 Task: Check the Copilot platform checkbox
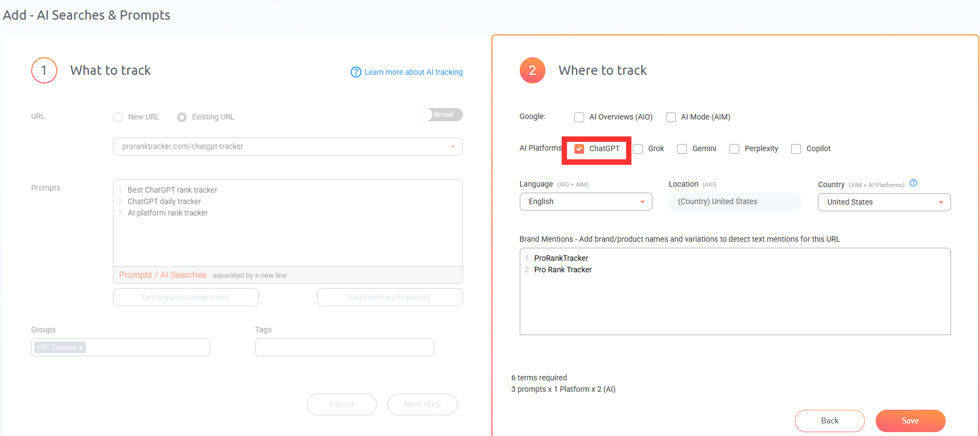pos(796,149)
